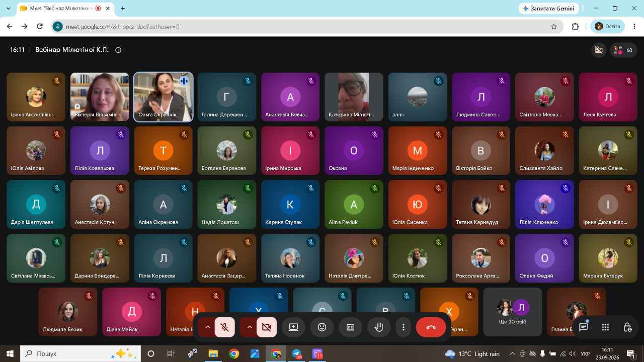The width and height of the screenshot is (644, 362).
Task: Click the Windows Пошук search box
Action: 81,353
